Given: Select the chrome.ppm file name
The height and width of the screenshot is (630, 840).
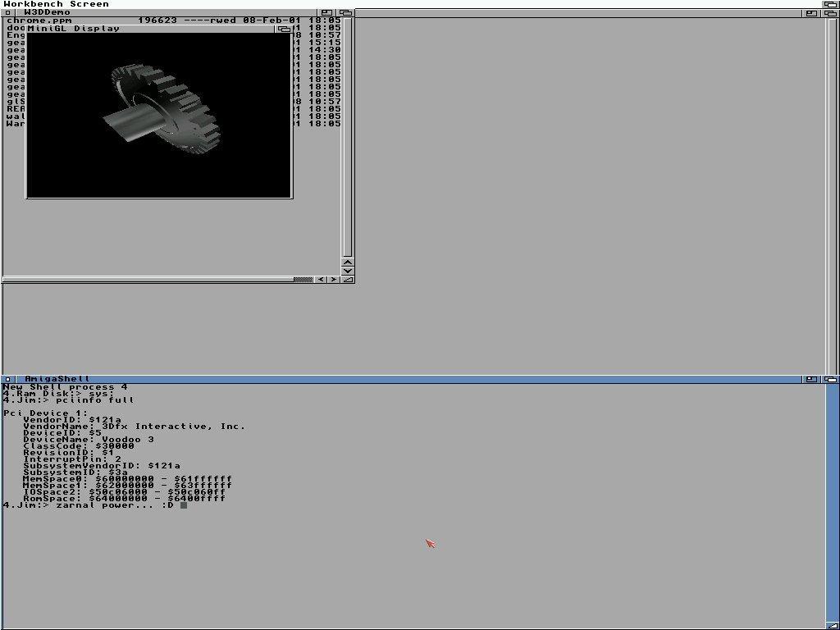Looking at the screenshot, I should tap(39, 21).
